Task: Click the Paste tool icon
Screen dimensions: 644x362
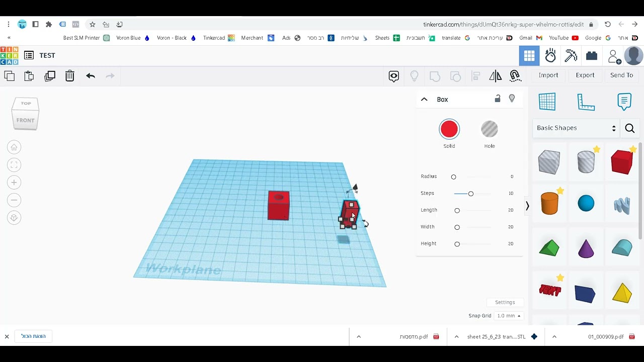Action: click(x=29, y=76)
